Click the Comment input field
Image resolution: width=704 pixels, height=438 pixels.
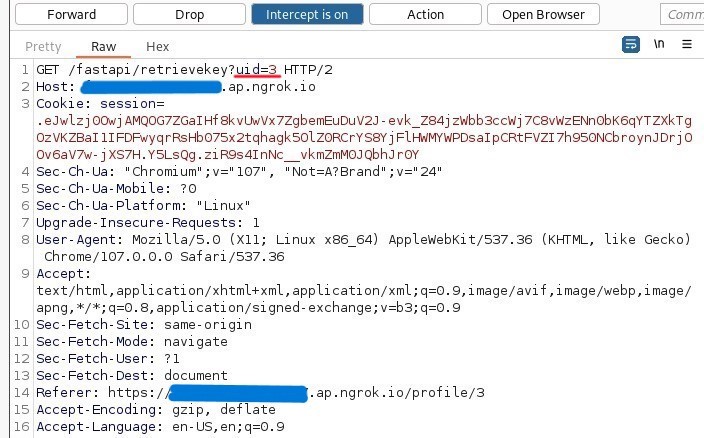coord(683,14)
